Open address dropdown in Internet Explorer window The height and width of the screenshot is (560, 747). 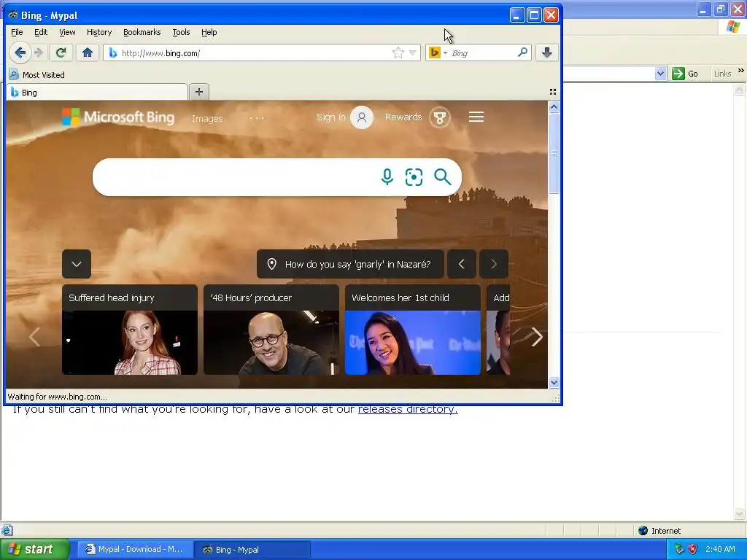click(660, 74)
